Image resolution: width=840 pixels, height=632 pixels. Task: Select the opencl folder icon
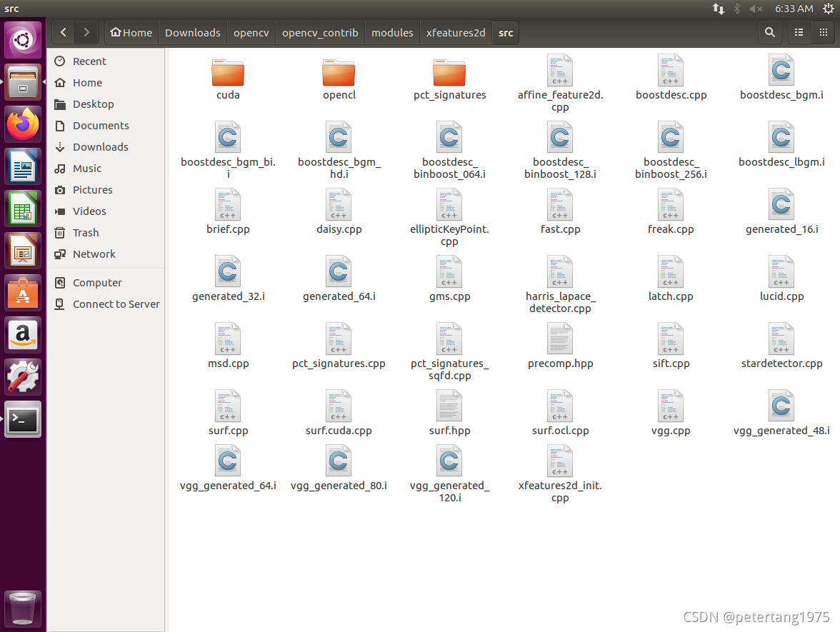pyautogui.click(x=339, y=73)
